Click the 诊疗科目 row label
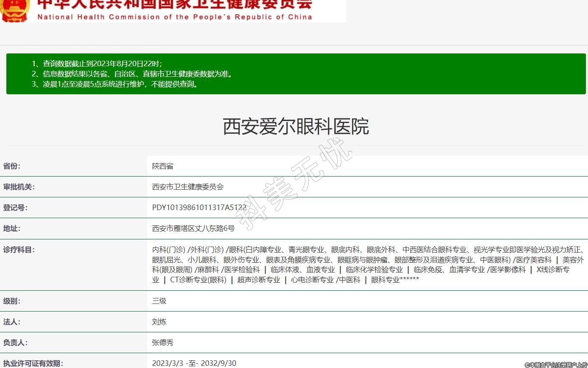Image resolution: width=588 pixels, height=368 pixels. 19,250
